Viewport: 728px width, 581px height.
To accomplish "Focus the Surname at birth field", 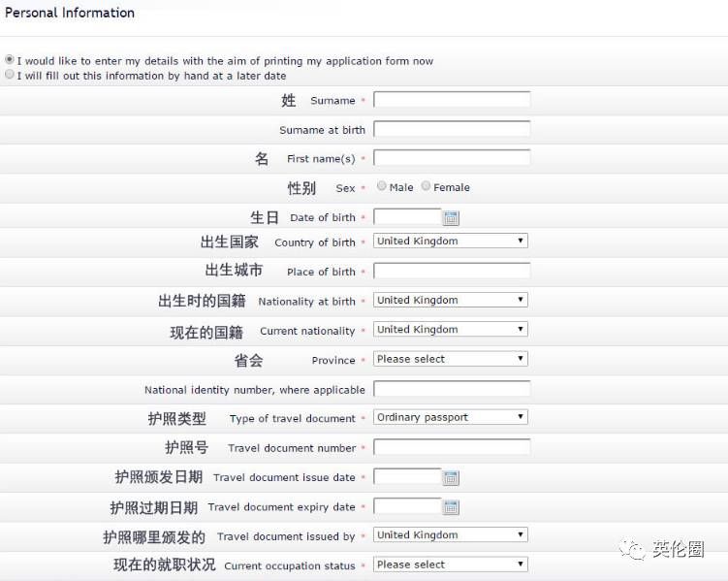I will tap(452, 129).
